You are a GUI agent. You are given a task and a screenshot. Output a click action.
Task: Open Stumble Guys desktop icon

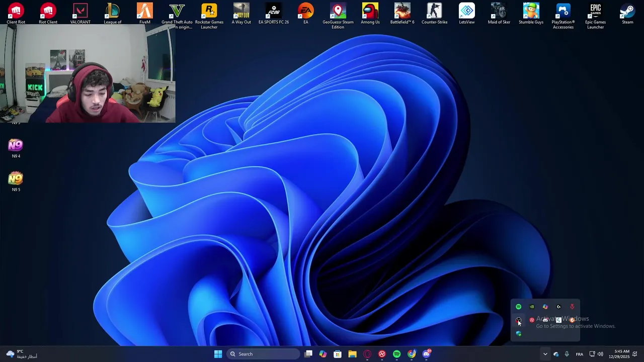click(531, 14)
